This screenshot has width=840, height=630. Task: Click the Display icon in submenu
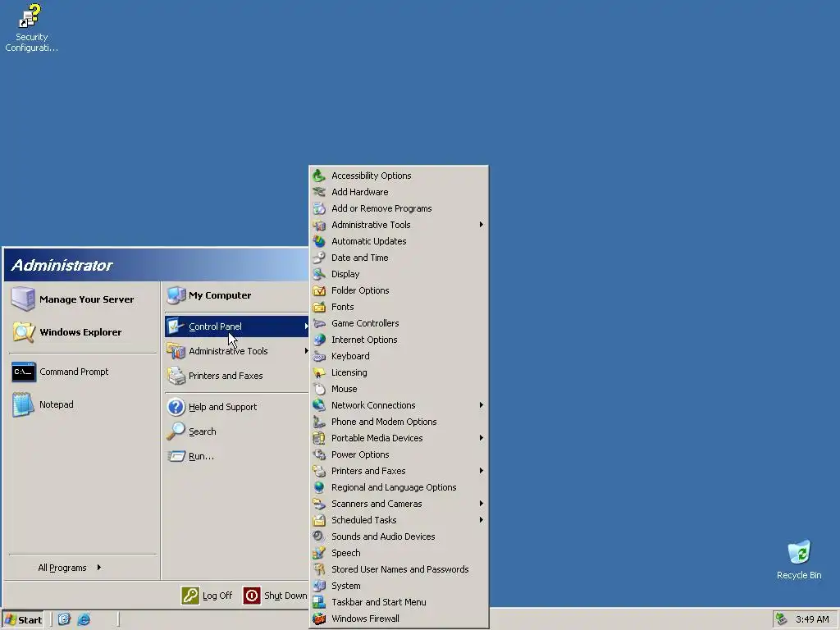coord(319,274)
